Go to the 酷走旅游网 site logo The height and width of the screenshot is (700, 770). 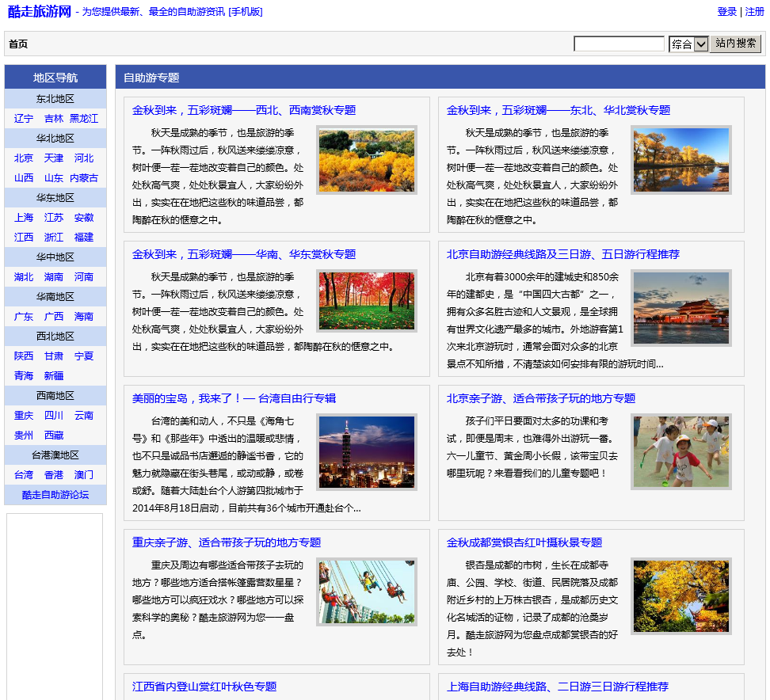(x=40, y=11)
